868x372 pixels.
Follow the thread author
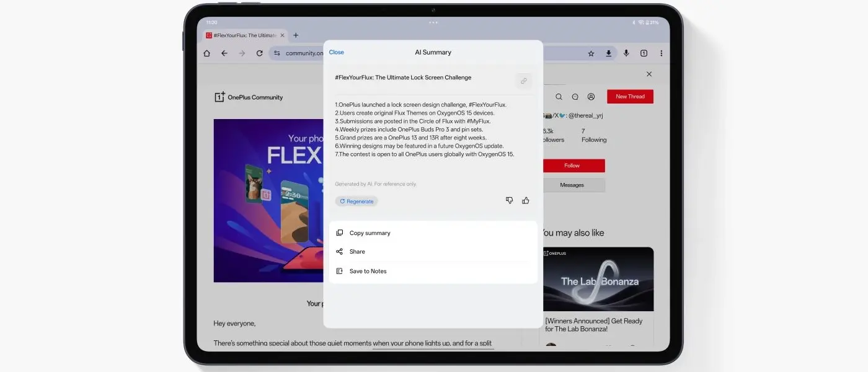pos(573,166)
